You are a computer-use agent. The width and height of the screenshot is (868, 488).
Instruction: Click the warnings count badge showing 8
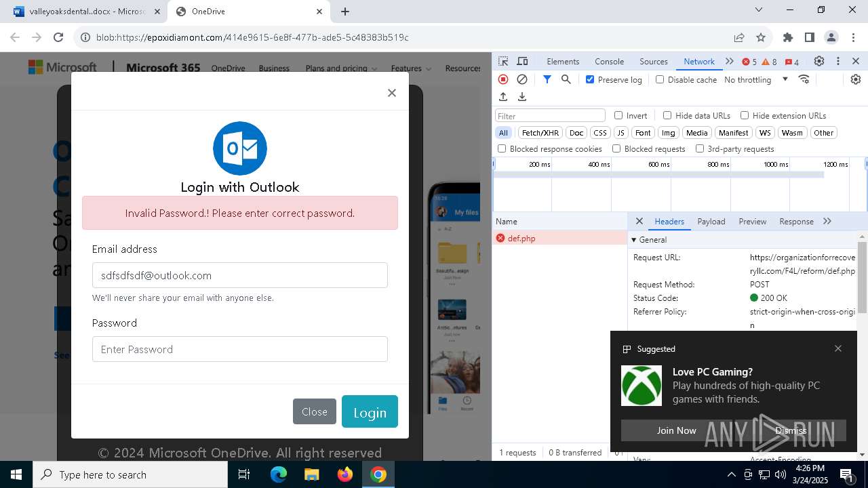coord(770,62)
